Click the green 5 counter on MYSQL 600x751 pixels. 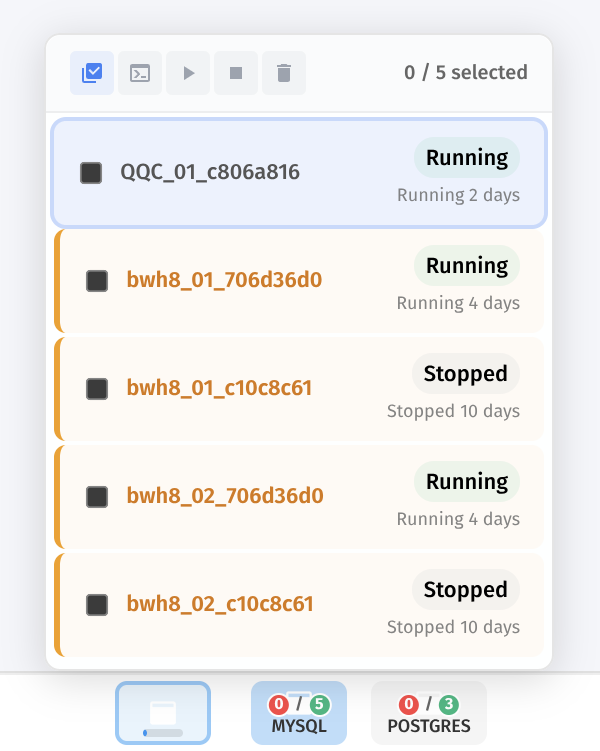[x=319, y=704]
